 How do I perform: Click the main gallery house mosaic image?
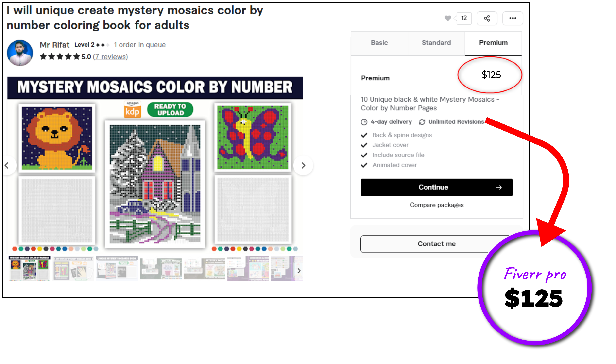[x=155, y=184]
